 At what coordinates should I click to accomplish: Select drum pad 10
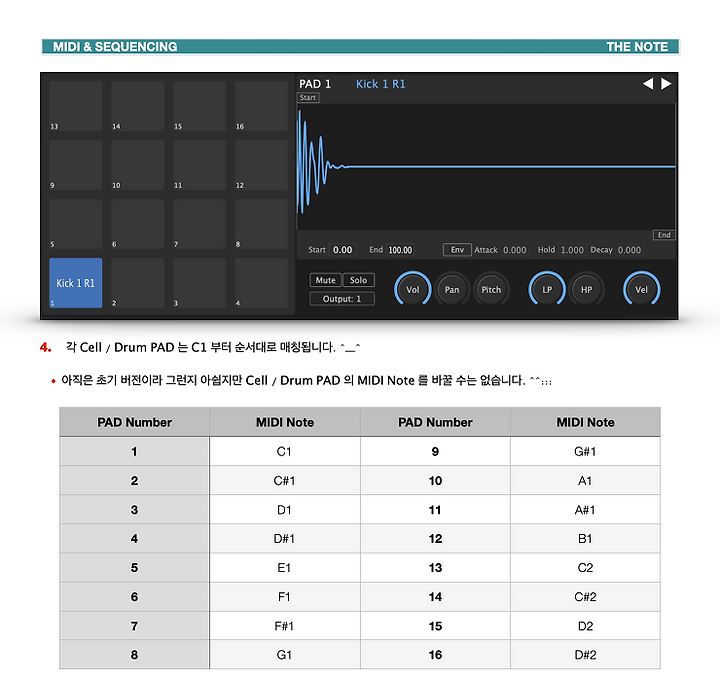(x=138, y=165)
